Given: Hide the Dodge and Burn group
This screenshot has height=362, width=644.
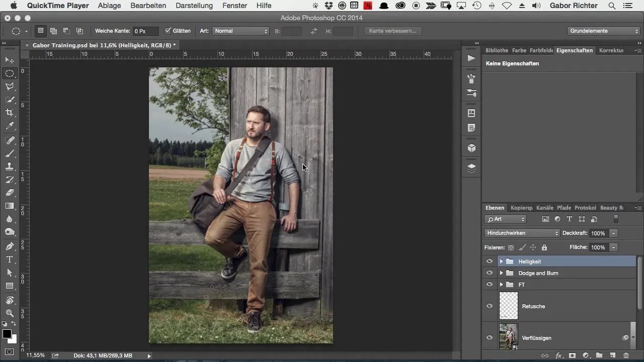Looking at the screenshot, I should [x=490, y=273].
